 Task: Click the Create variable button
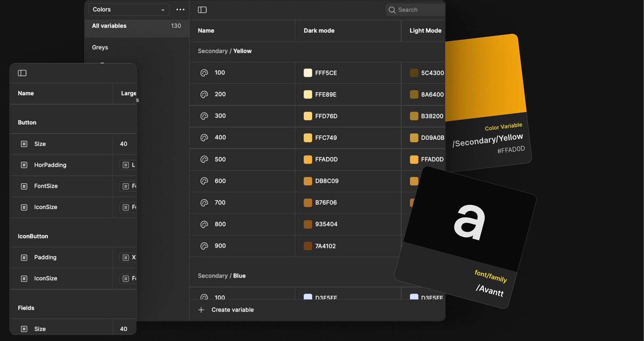(226, 310)
